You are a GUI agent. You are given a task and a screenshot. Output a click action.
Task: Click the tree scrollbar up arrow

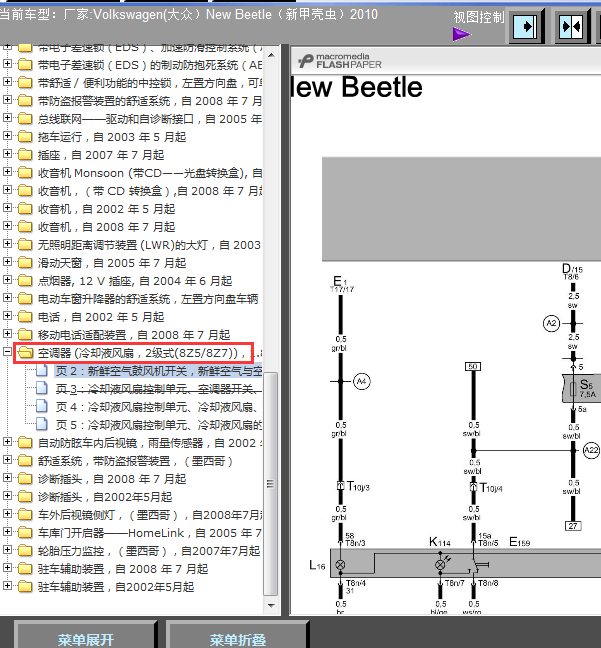[271, 55]
